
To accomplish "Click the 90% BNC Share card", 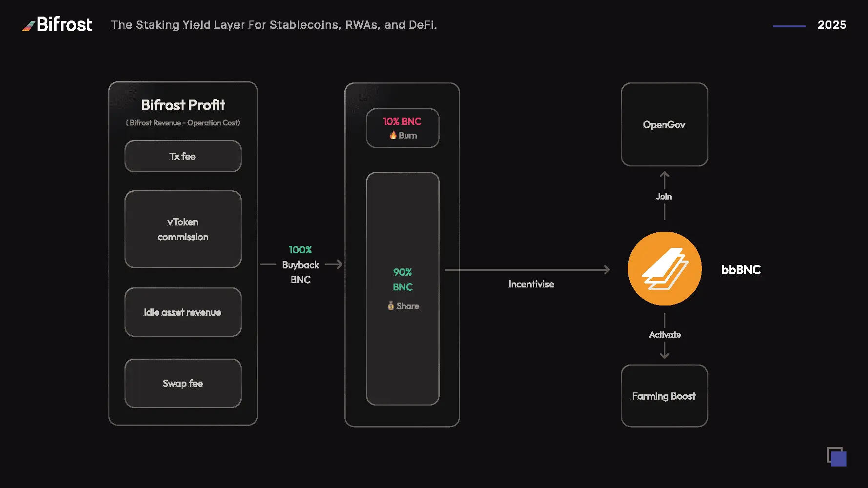I will (x=403, y=288).
